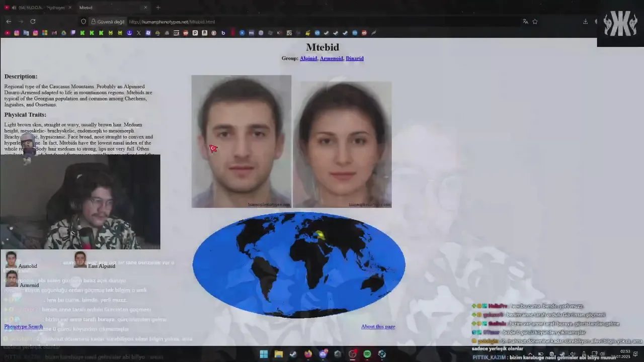Image resolution: width=644 pixels, height=362 pixels.
Task: Open the page translate icon
Action: pyautogui.click(x=525, y=22)
